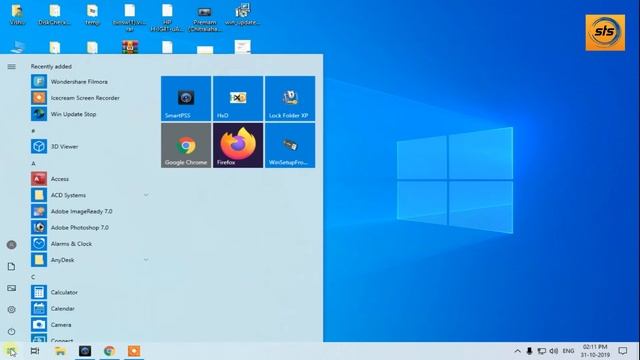Screen dimensions: 640x360
Task: Launch Access from the app list
Action: [x=90, y=179]
